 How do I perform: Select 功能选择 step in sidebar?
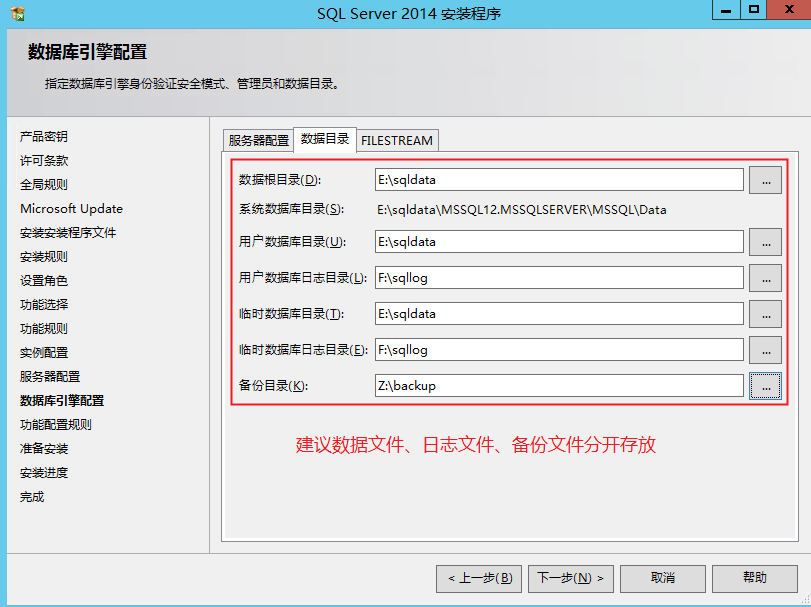coord(44,305)
